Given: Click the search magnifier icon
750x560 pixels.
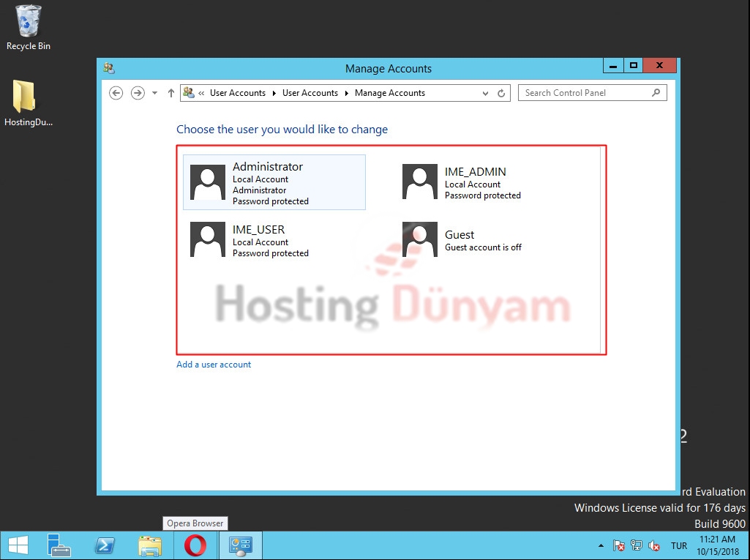Looking at the screenshot, I should [656, 92].
